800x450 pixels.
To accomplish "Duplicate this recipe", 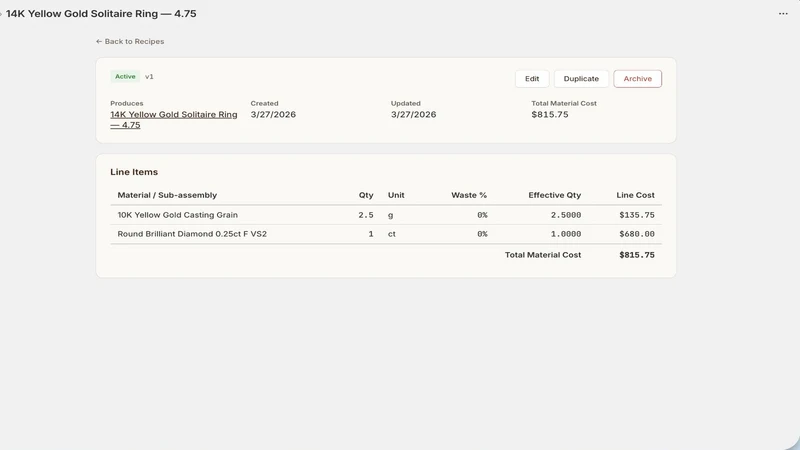I will (581, 79).
